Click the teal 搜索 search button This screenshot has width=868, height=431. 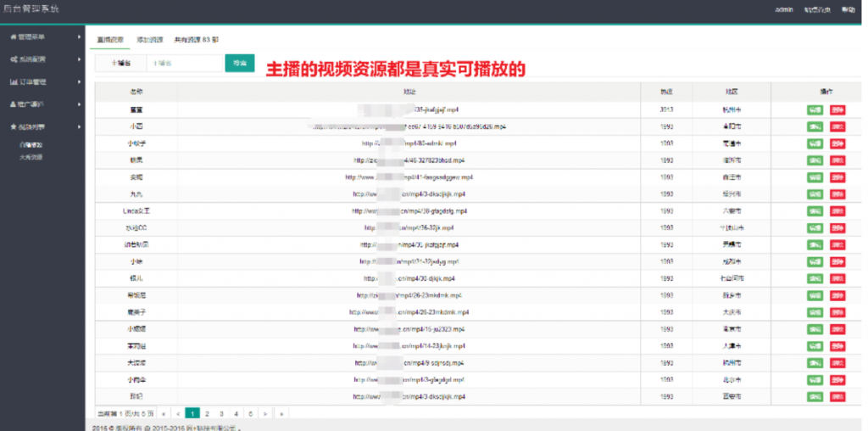(x=240, y=63)
